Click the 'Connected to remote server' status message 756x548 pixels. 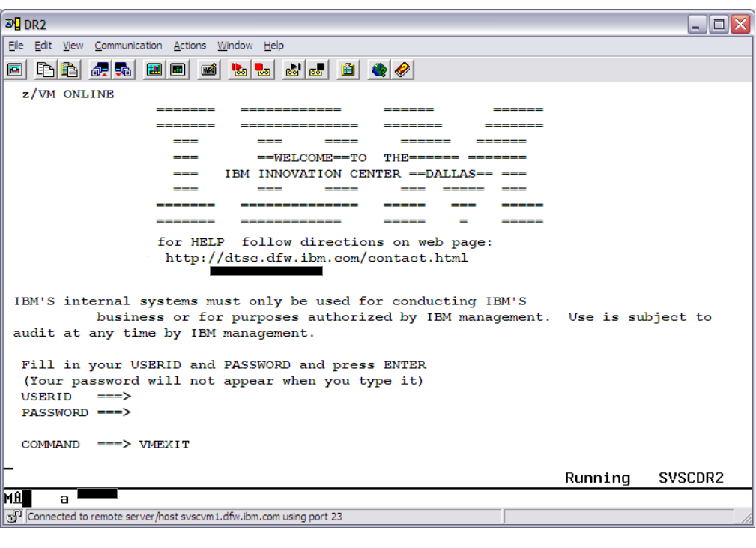[184, 517]
